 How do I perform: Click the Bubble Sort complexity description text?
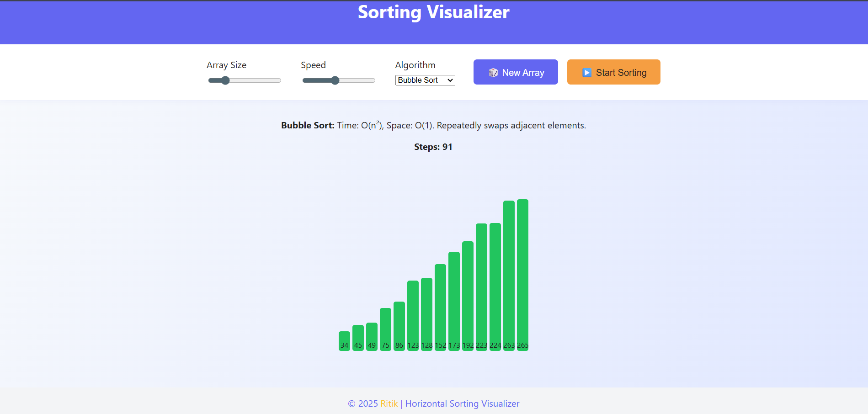[433, 125]
